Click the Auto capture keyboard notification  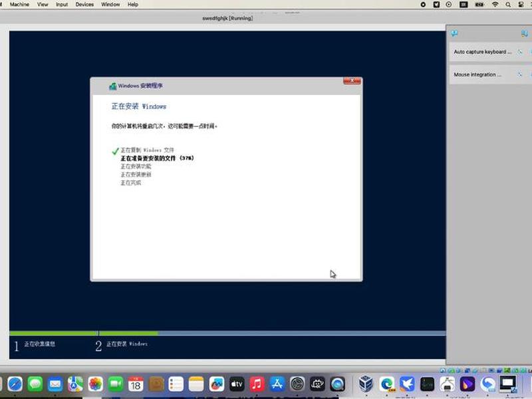(x=490, y=52)
